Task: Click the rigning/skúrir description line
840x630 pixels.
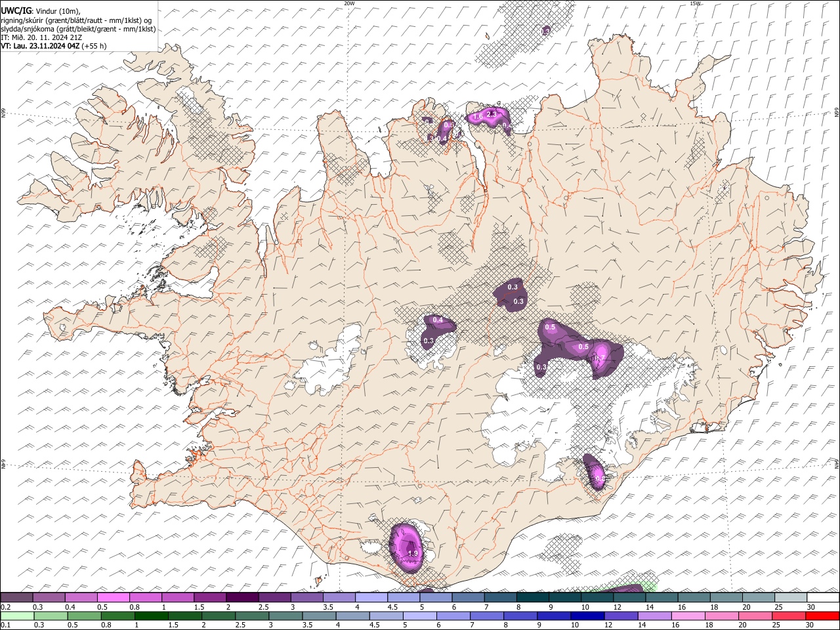Action: 76,20
